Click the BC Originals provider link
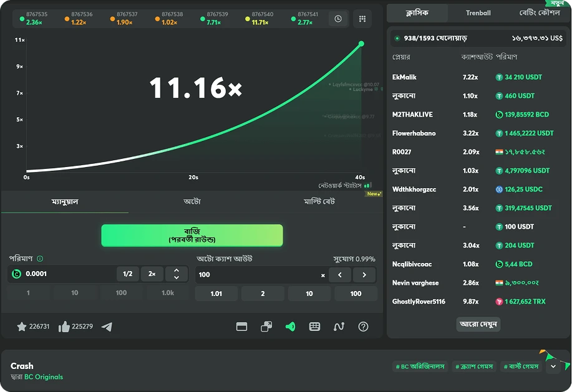572x392 pixels. 43,377
